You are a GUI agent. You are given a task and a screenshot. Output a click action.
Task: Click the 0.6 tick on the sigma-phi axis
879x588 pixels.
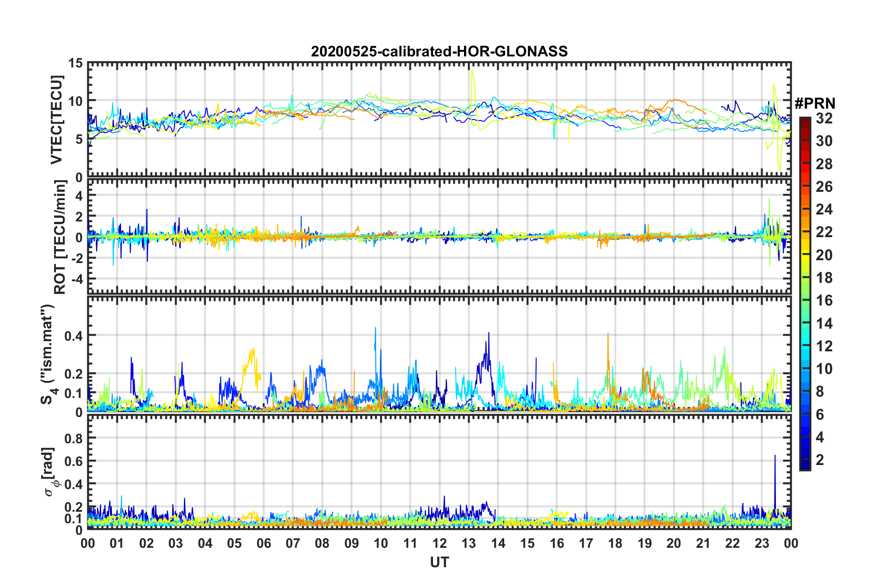[x=74, y=461]
